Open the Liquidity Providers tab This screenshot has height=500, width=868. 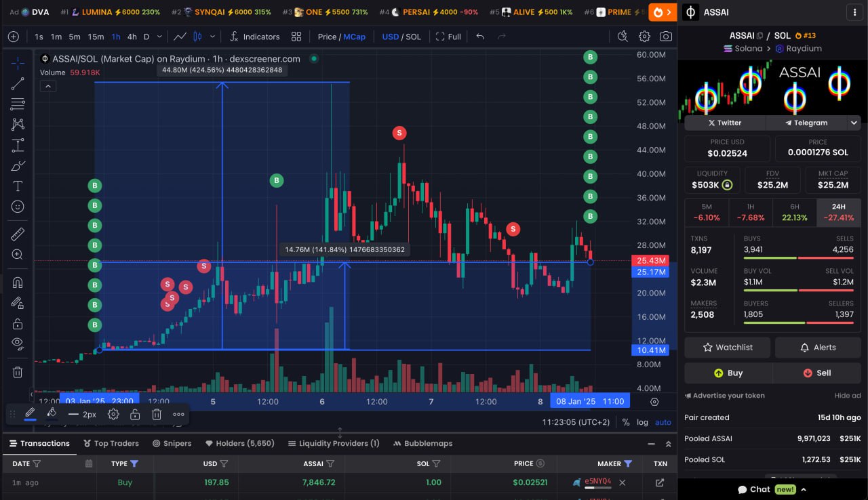pyautogui.click(x=333, y=443)
